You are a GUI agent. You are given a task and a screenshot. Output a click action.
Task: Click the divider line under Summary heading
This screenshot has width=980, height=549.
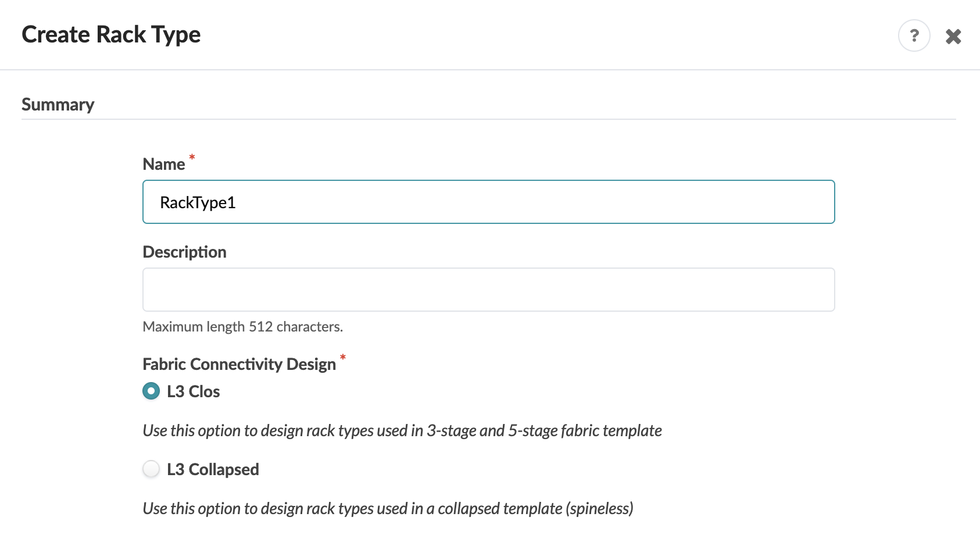pyautogui.click(x=488, y=119)
